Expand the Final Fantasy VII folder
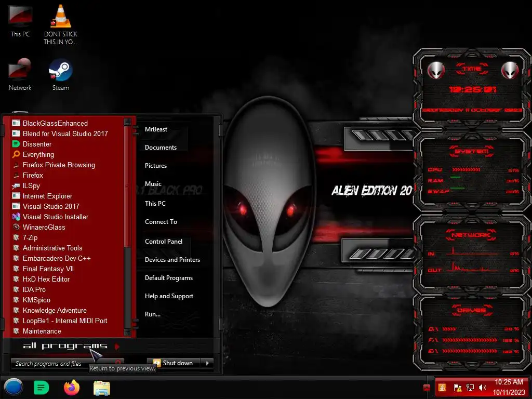The height and width of the screenshot is (399, 532). [48, 269]
